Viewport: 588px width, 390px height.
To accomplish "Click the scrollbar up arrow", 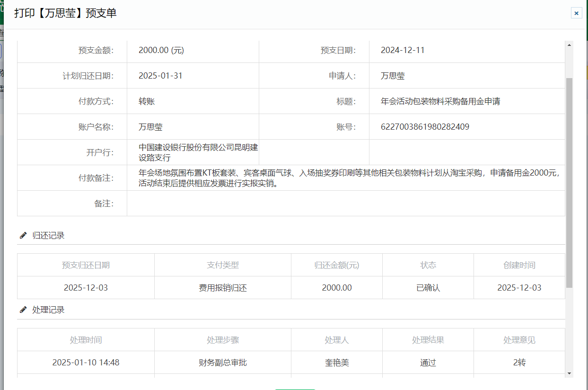I will click(569, 45).
